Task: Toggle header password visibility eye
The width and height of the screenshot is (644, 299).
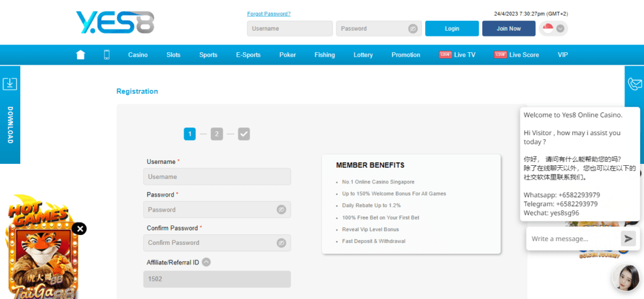Action: pyautogui.click(x=413, y=29)
